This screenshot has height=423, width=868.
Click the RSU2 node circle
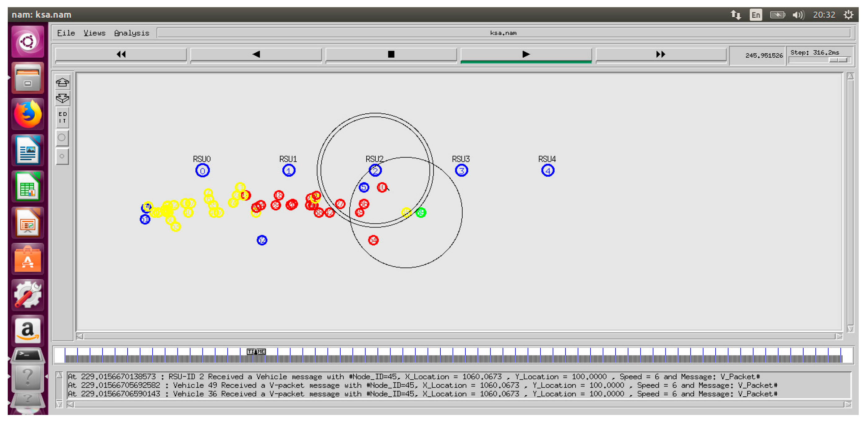(x=375, y=171)
